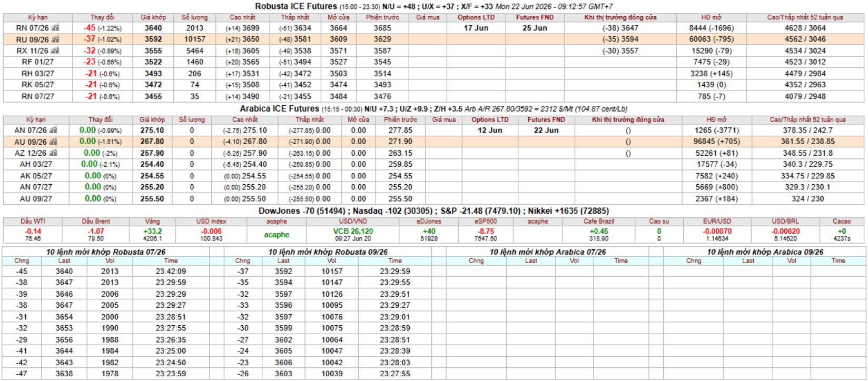This screenshot has width=868, height=381.
Task: Click the EUR/USD header
Action: [x=717, y=222]
